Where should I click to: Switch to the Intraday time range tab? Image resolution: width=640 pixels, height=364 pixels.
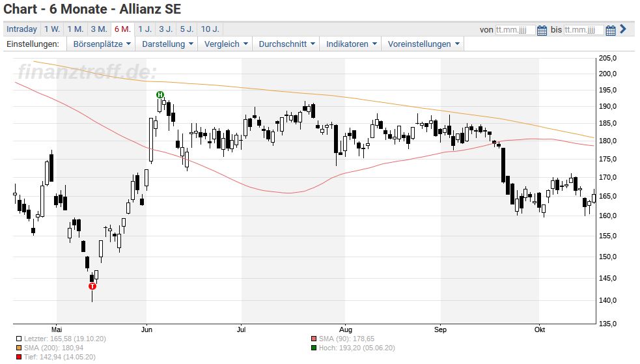(21, 29)
